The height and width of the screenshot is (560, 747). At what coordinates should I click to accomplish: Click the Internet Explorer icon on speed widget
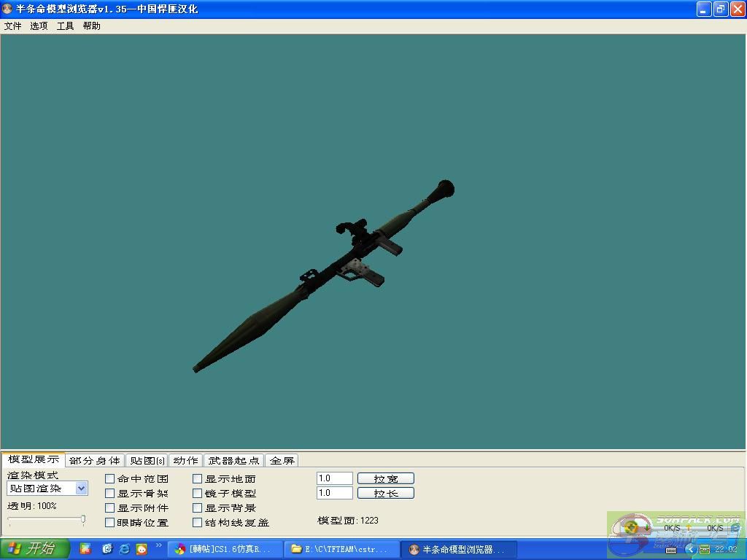pos(735,527)
